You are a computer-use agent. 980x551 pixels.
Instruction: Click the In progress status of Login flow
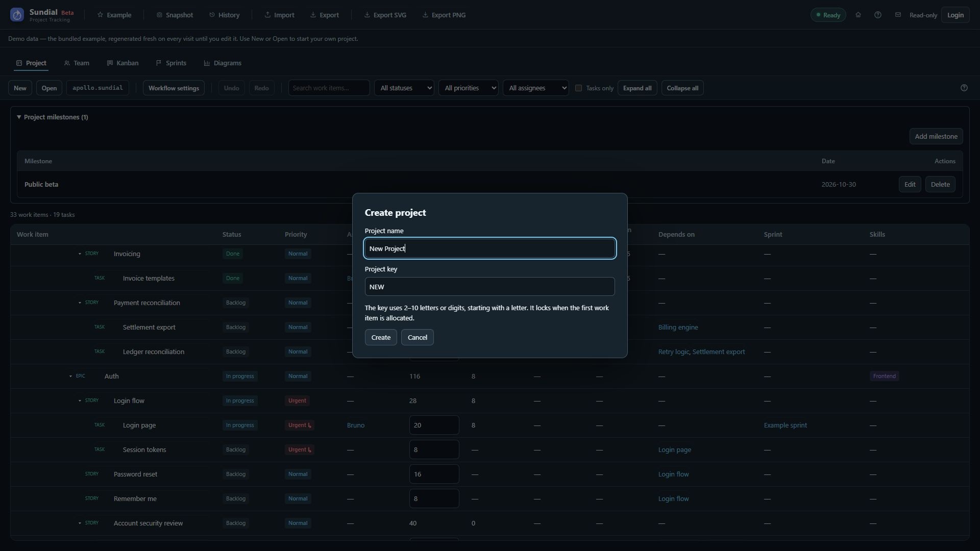coord(240,401)
